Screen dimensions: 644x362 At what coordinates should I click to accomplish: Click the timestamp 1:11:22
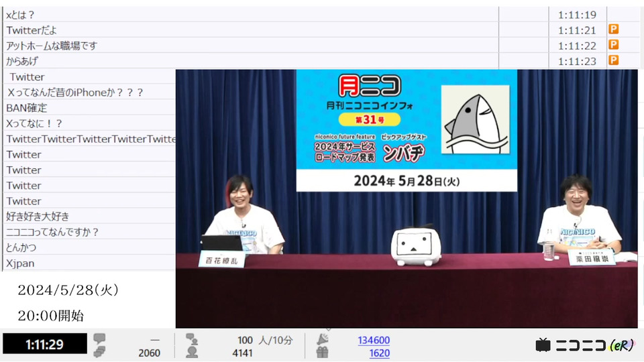[x=577, y=46]
